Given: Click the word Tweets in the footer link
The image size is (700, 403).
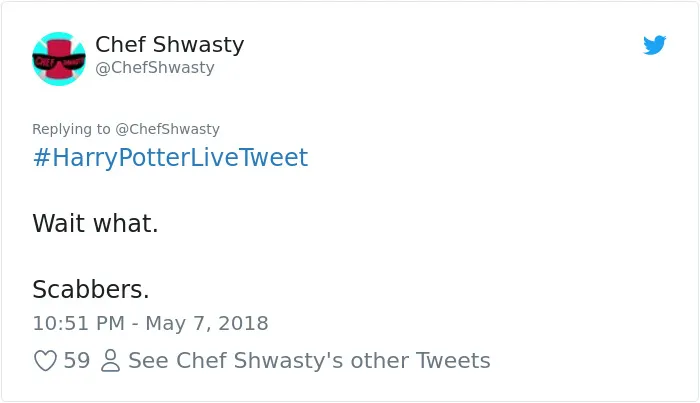Looking at the screenshot, I should point(453,361).
